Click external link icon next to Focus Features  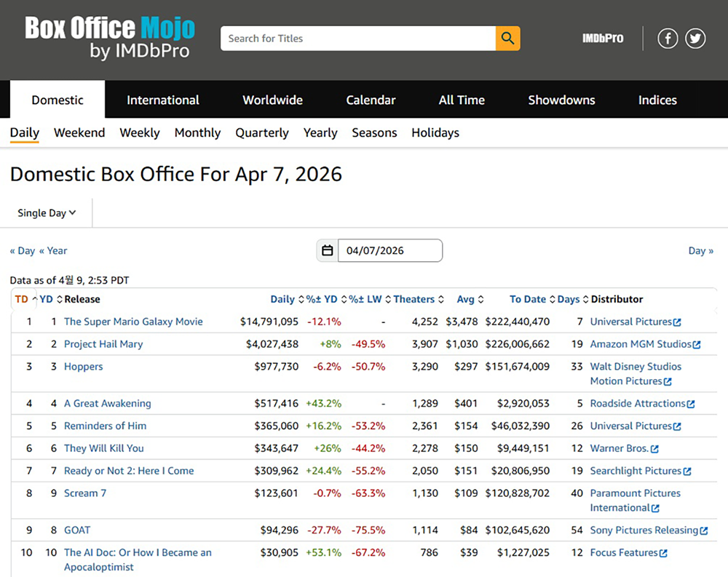pos(663,553)
